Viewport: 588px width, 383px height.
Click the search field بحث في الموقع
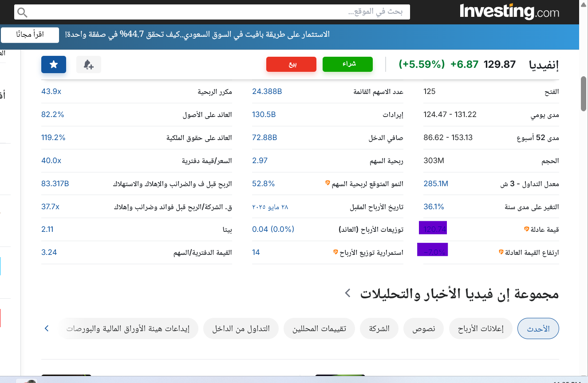click(x=212, y=12)
